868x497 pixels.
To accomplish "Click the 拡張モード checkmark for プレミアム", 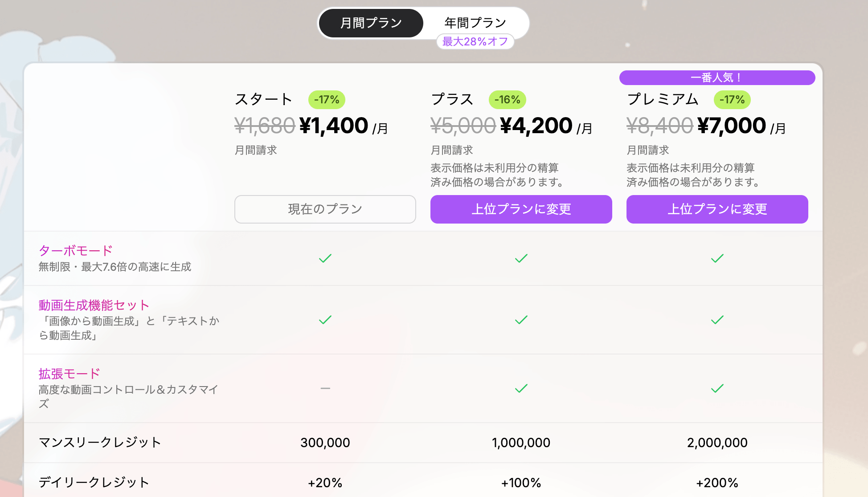I will pos(717,388).
